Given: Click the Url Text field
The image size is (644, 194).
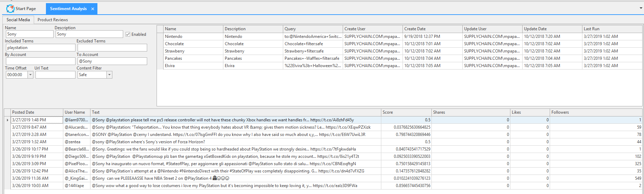Looking at the screenshot, I should [x=55, y=75].
